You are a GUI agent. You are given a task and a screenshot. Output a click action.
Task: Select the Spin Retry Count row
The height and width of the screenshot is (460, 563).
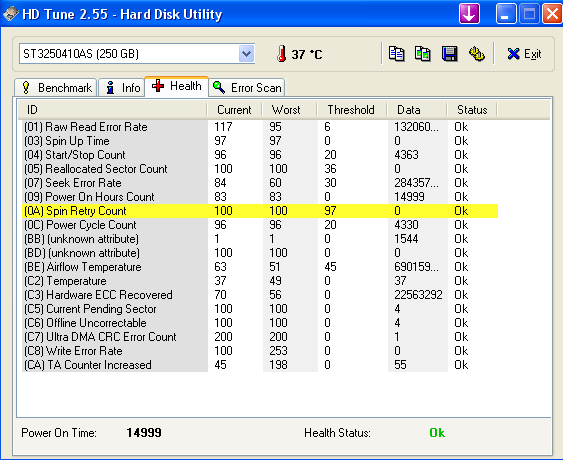point(260,211)
